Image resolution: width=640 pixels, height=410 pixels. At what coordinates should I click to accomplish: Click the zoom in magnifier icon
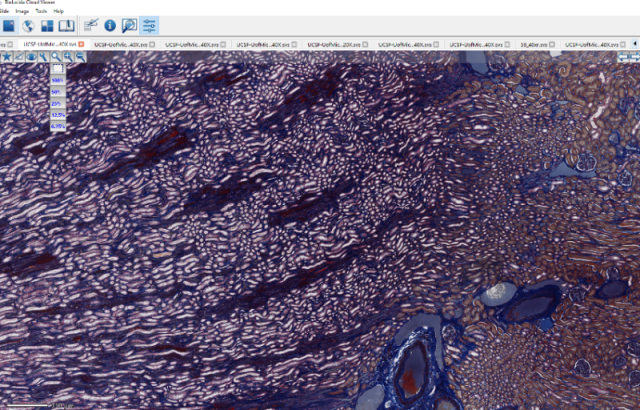tap(68, 57)
